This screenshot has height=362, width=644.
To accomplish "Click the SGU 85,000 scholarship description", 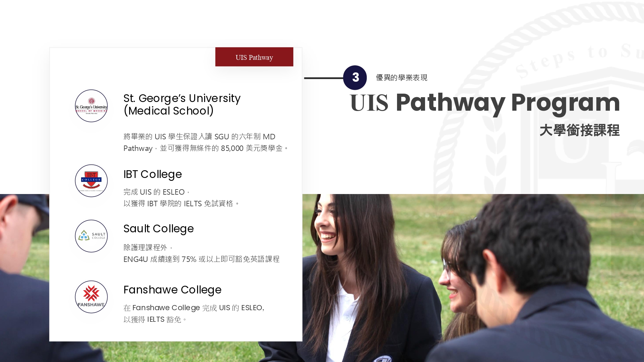I will [206, 142].
